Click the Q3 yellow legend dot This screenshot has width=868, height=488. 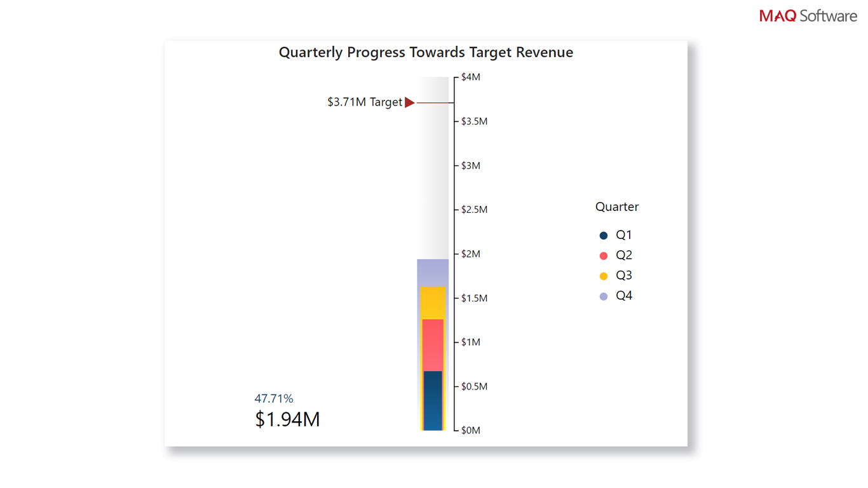(604, 276)
